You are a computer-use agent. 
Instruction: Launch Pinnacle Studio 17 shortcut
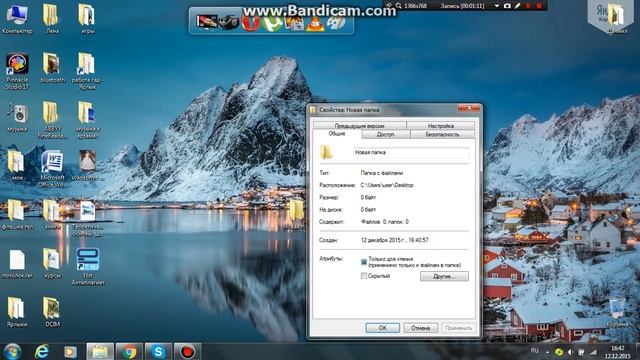pos(17,71)
